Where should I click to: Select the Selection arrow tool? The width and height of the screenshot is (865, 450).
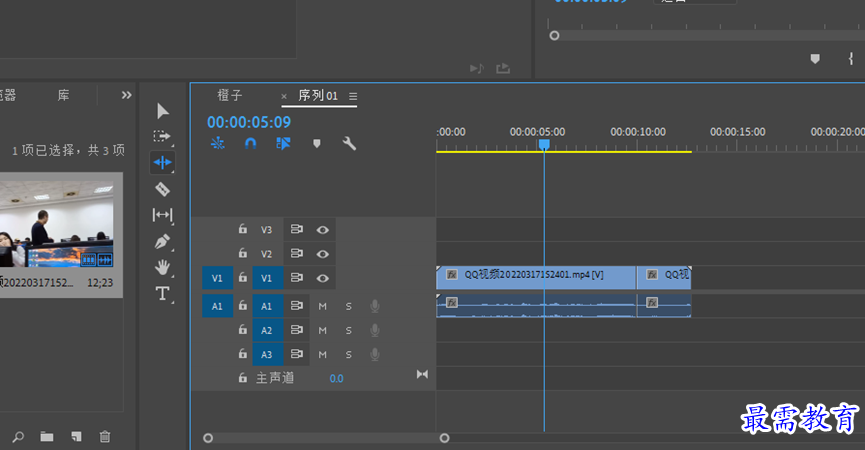162,111
